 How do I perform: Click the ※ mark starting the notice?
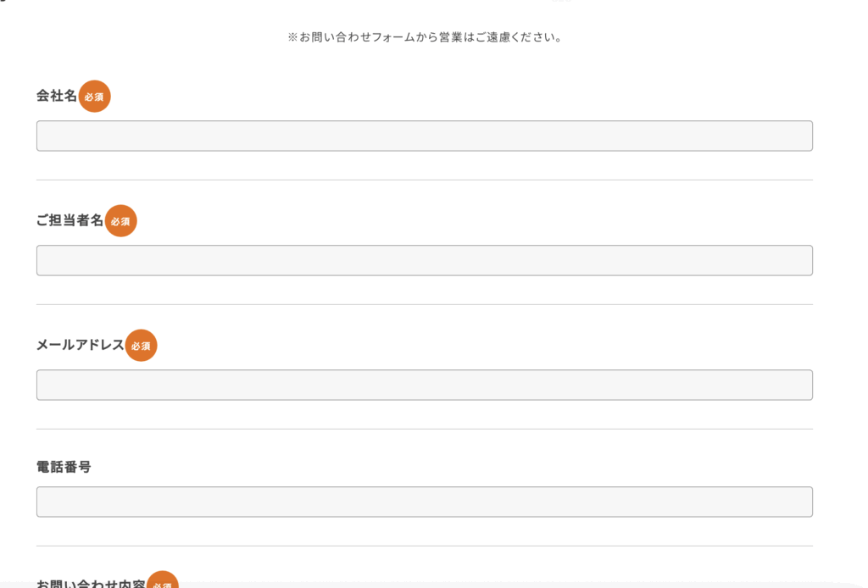click(292, 37)
